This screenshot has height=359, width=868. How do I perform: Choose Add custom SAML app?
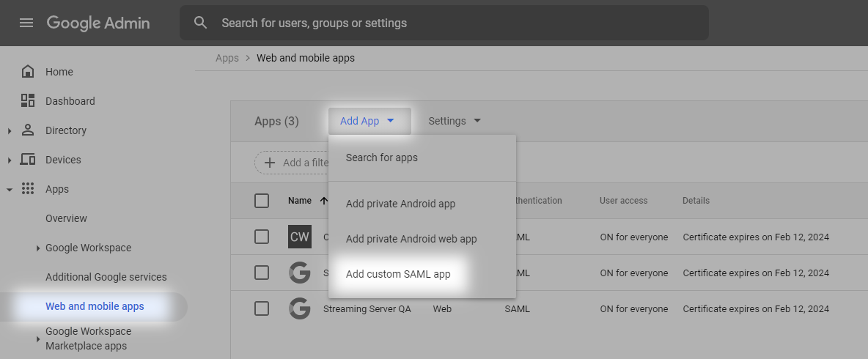click(398, 274)
